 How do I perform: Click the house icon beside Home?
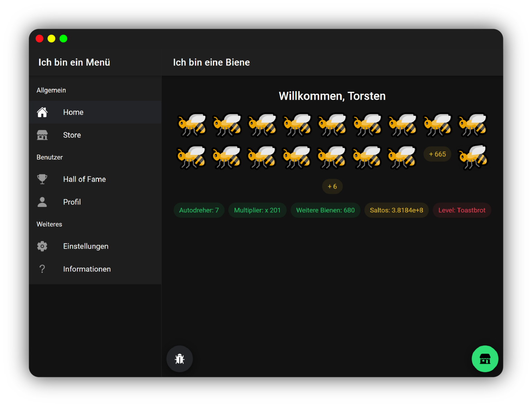[42, 112]
